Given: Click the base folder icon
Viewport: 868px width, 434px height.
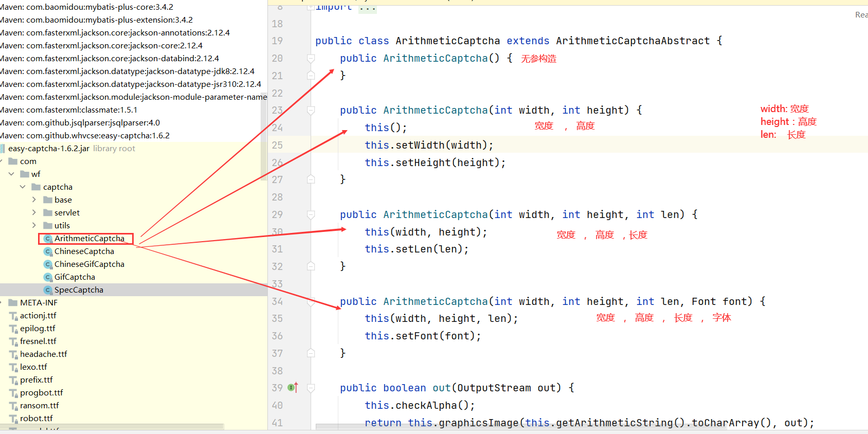Looking at the screenshot, I should click(x=48, y=200).
